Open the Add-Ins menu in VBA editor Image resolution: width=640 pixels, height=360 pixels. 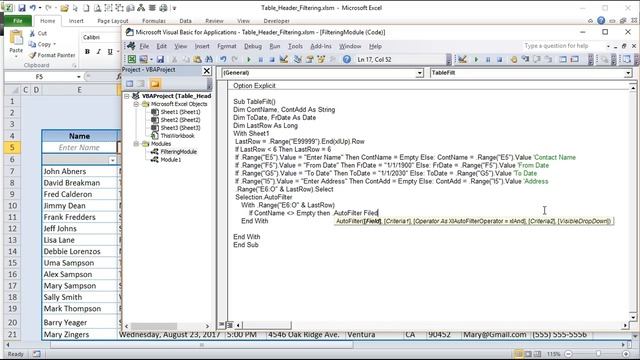click(321, 46)
